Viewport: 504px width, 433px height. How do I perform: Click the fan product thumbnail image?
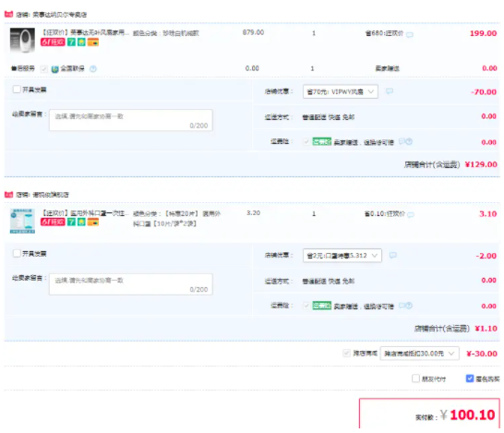pos(22,41)
